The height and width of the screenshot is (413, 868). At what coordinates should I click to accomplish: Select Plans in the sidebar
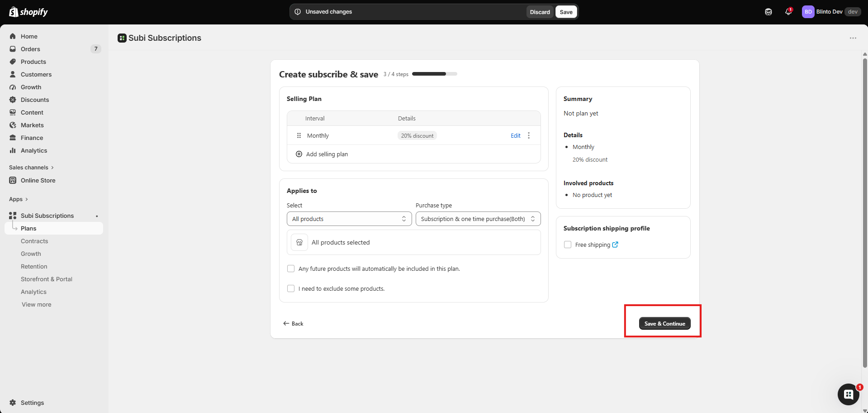(54, 228)
